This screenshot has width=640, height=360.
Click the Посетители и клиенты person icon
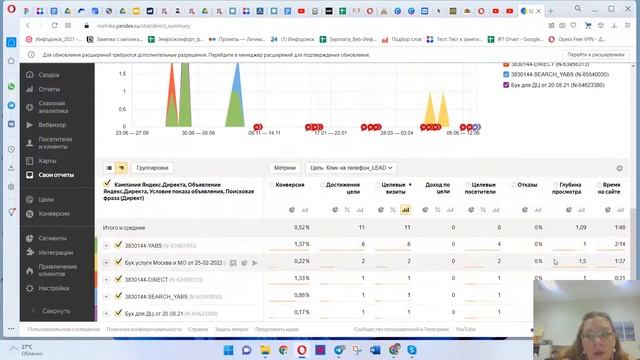coord(29,143)
